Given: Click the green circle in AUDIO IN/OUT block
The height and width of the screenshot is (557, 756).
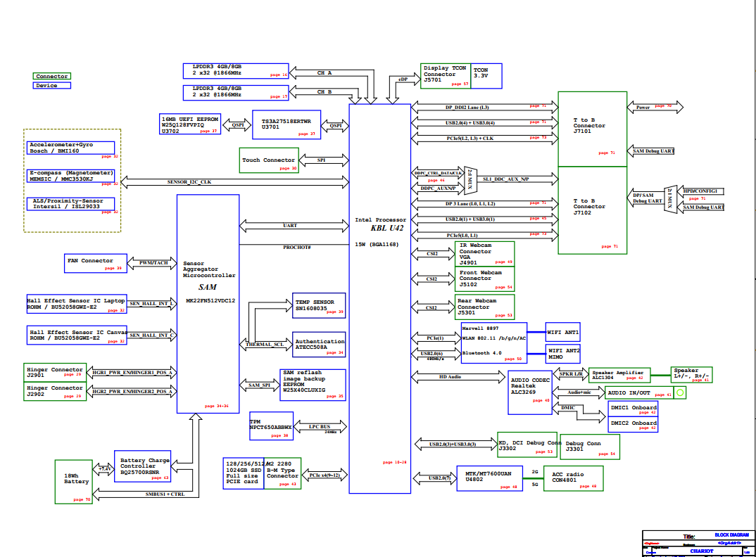Looking at the screenshot, I should (680, 393).
